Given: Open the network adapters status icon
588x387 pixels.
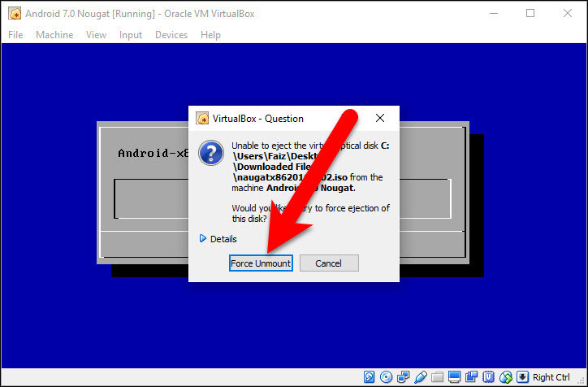Looking at the screenshot, I should pos(404,377).
